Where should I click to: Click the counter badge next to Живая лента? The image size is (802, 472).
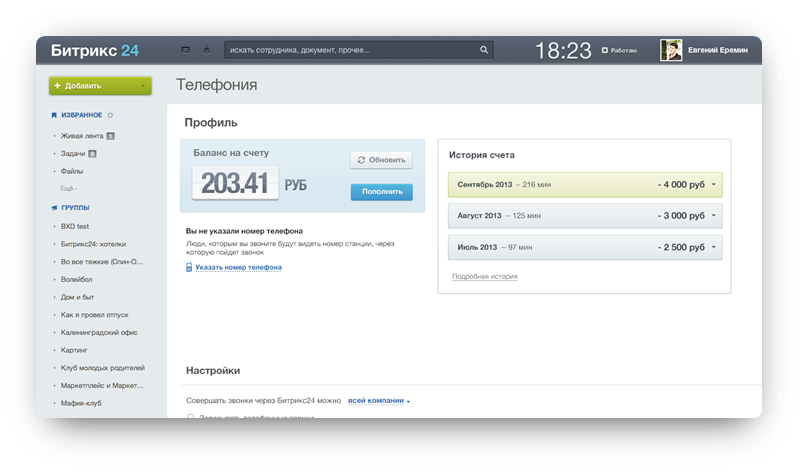110,136
